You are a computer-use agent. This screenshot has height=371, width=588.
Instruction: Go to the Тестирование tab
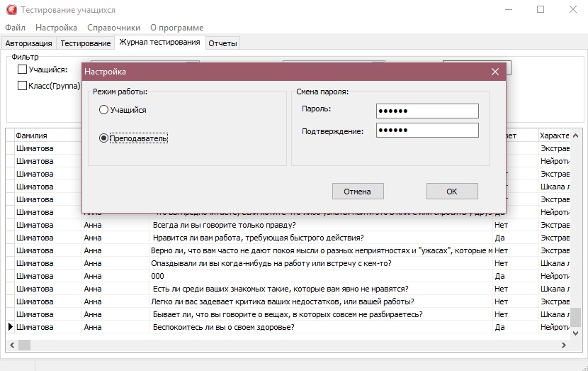(85, 43)
